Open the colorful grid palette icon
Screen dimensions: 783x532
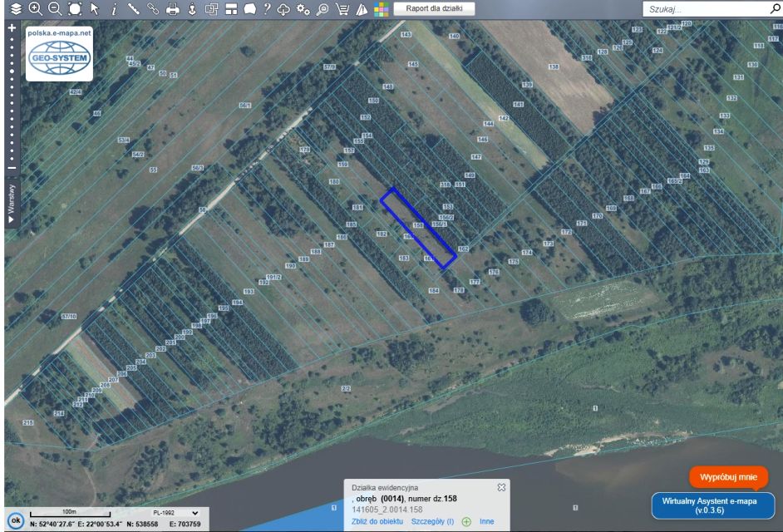pos(381,8)
